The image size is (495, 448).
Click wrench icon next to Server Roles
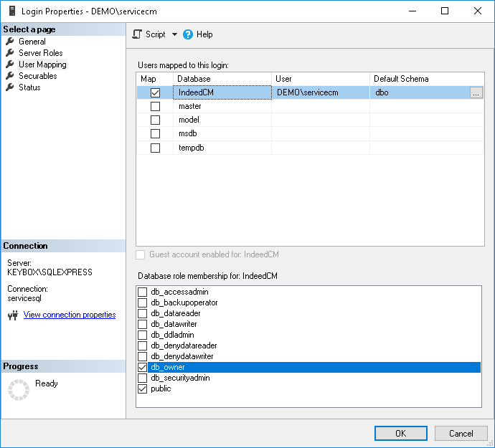pyautogui.click(x=10, y=53)
